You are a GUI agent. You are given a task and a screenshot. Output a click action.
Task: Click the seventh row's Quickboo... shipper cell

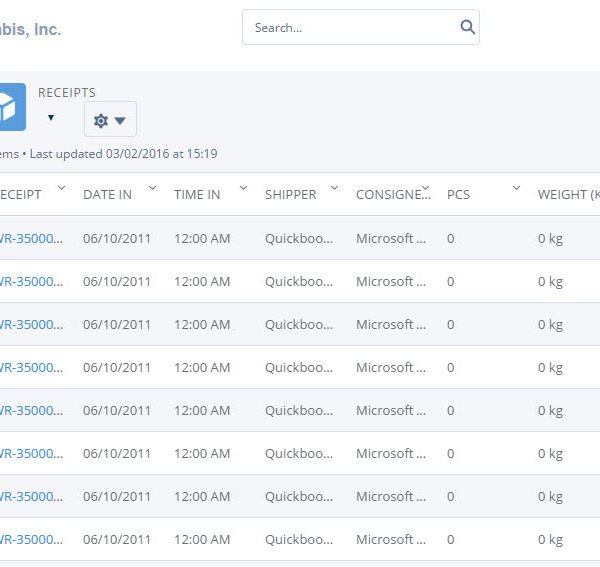299,497
